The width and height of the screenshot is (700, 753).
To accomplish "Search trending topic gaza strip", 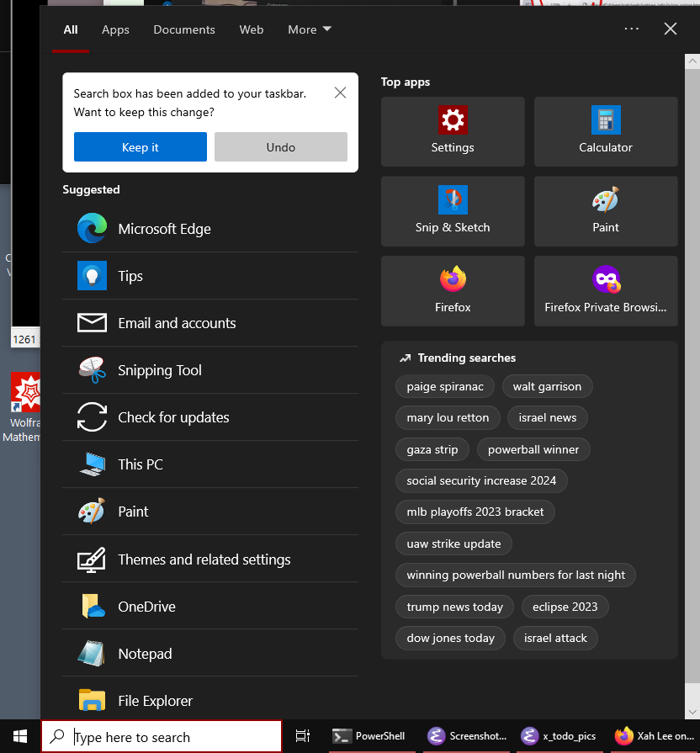I will (x=432, y=449).
